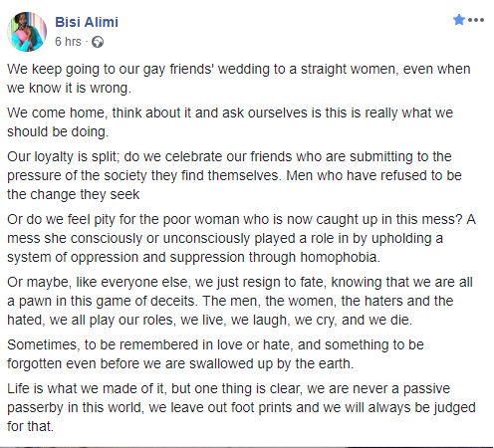Viewport: 494px width, 448px height.
Task: Click the words 'for that.' ending the post
Action: (30, 426)
